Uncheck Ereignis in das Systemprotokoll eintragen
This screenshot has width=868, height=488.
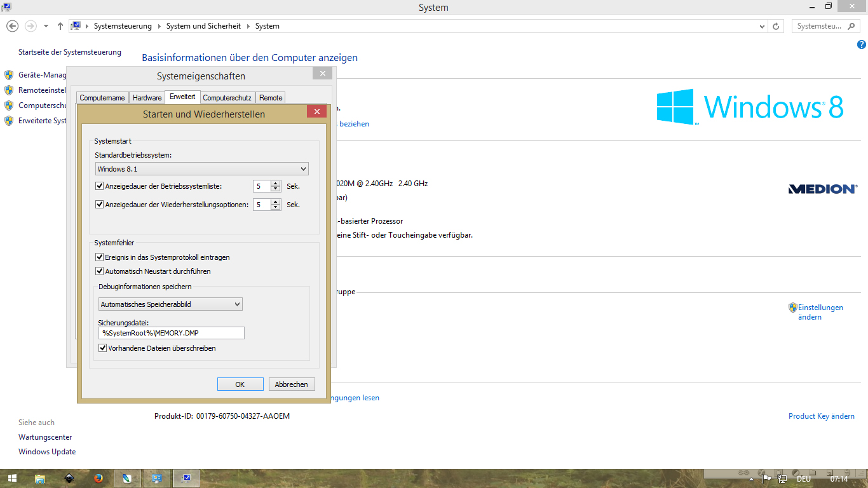pos(99,257)
